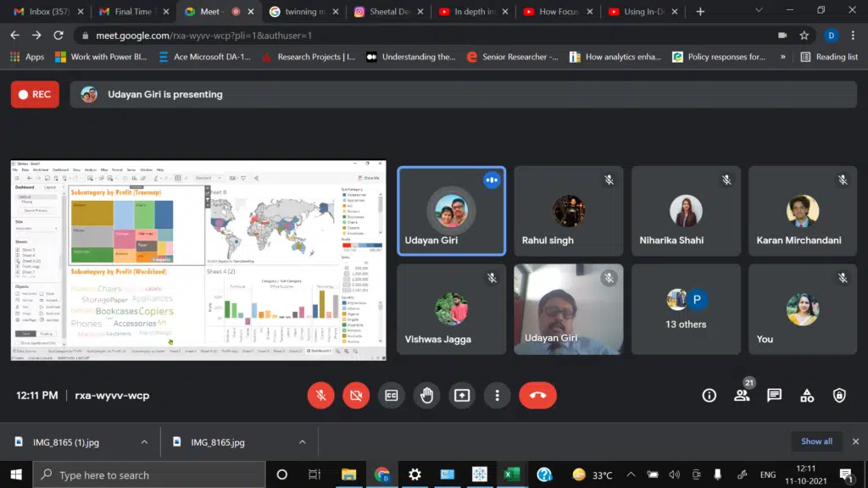Click the Present now screen share icon

(461, 395)
